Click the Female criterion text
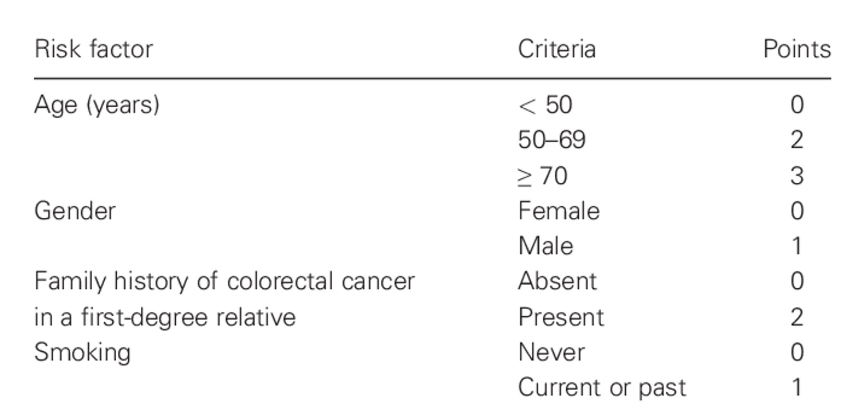Screen dimensions: 868x416 pyautogui.click(x=559, y=211)
